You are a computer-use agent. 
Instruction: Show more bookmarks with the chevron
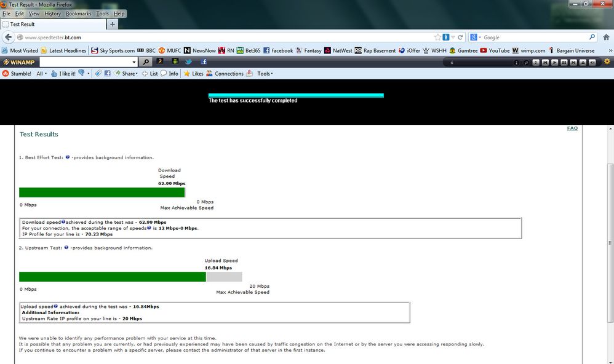coord(610,50)
